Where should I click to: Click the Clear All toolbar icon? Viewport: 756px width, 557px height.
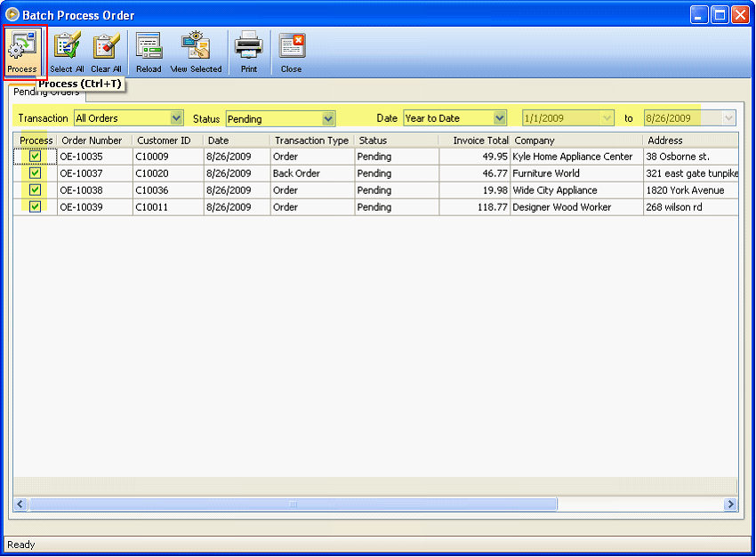[x=105, y=51]
